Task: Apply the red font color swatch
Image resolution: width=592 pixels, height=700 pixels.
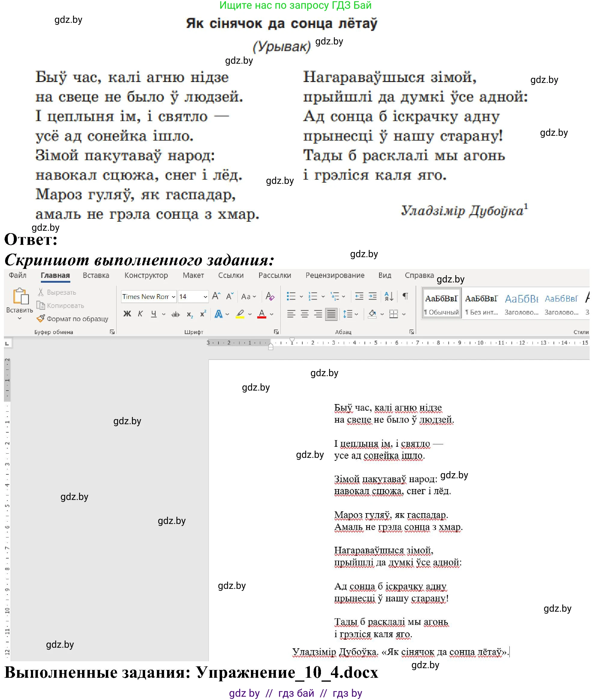Action: (262, 315)
